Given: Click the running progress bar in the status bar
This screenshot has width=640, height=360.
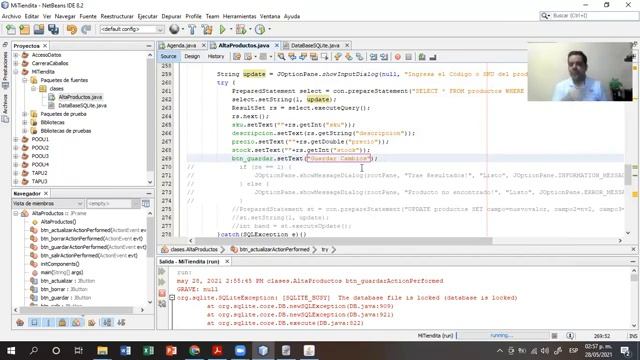Looking at the screenshot, I should coord(502,336).
